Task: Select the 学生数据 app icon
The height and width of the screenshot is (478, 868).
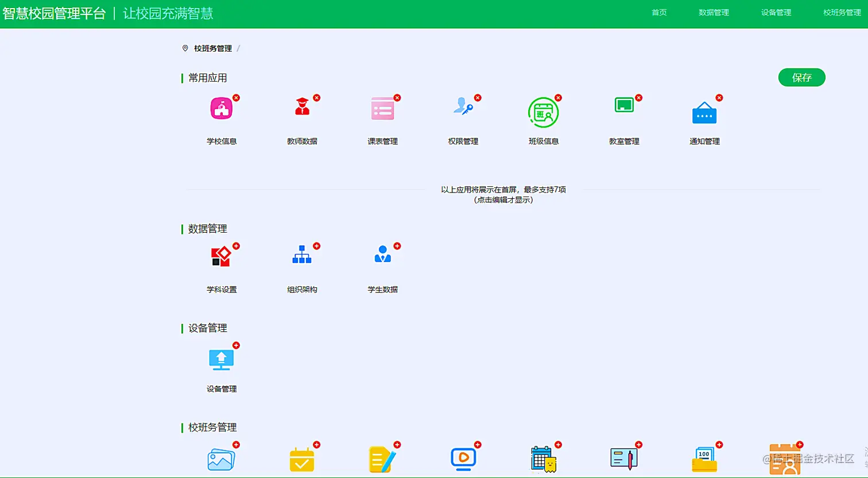Action: [382, 254]
